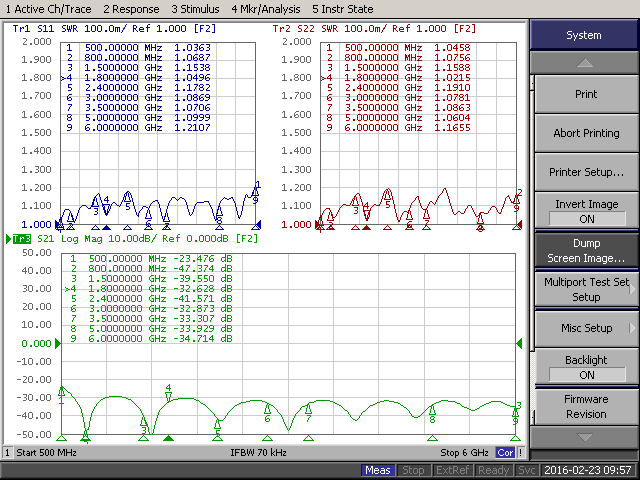Screen dimensions: 640x480
Task: Click marker 6 on the S21 trace
Action: (267, 412)
